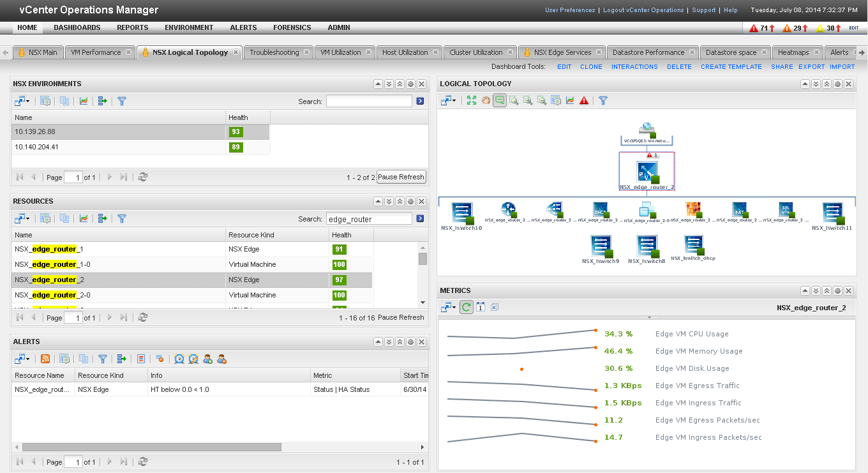The width and height of the screenshot is (868, 473).
Task: Click the green refresh icon in Metrics panel
Action: [x=466, y=307]
